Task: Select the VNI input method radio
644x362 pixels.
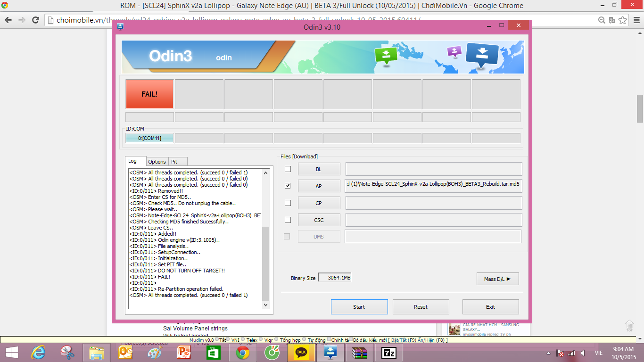Action: coord(229,339)
